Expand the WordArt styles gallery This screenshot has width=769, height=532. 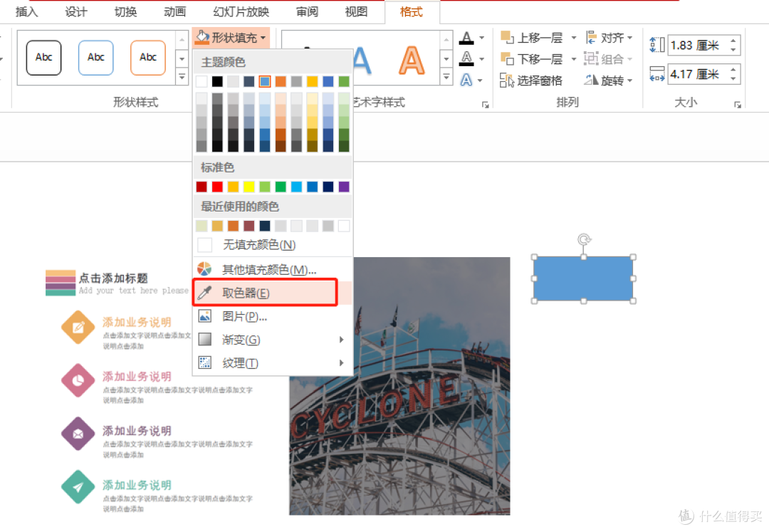tap(446, 76)
